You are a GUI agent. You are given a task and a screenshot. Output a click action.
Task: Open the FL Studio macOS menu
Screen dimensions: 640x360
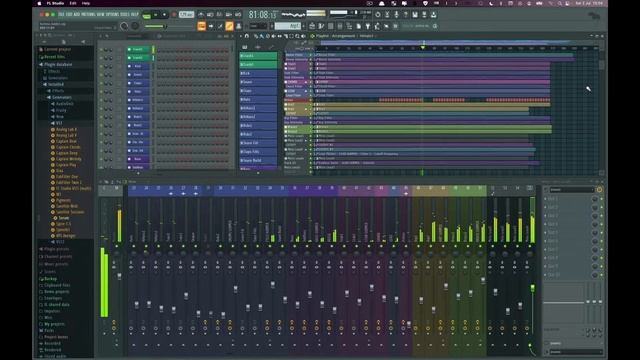[x=55, y=3]
